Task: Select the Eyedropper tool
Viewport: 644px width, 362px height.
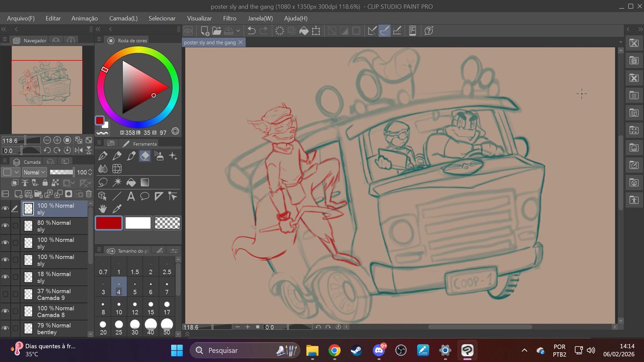Action: pyautogui.click(x=117, y=209)
